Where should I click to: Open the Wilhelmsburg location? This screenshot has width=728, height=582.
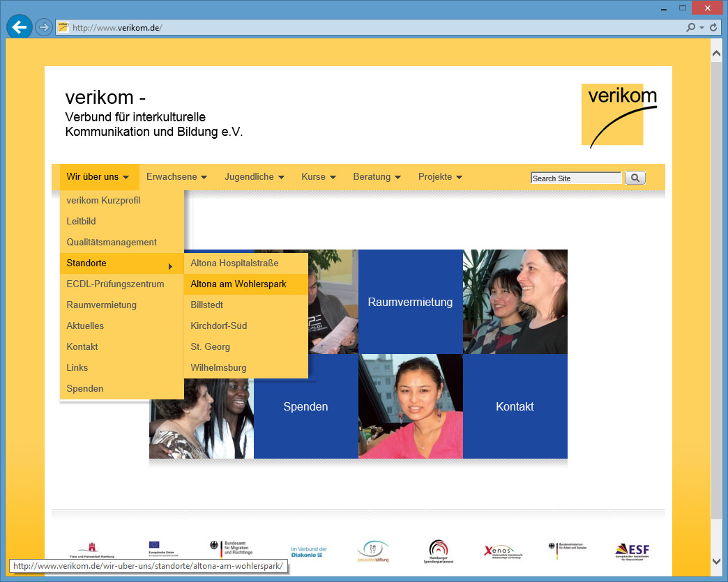pos(246,367)
